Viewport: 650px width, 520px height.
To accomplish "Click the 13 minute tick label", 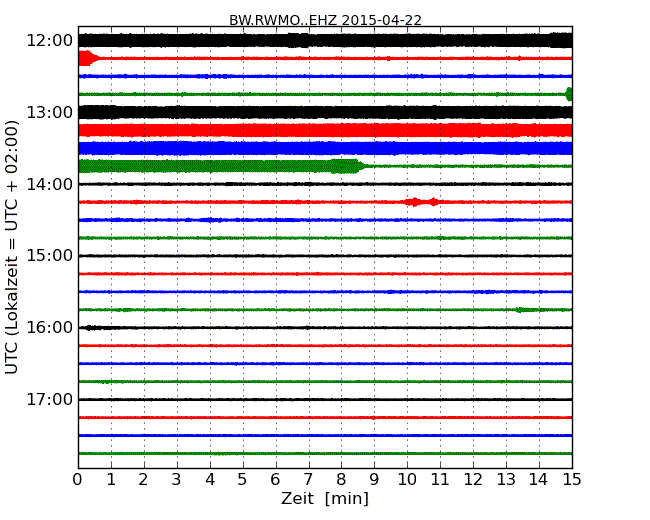I will (x=506, y=480).
